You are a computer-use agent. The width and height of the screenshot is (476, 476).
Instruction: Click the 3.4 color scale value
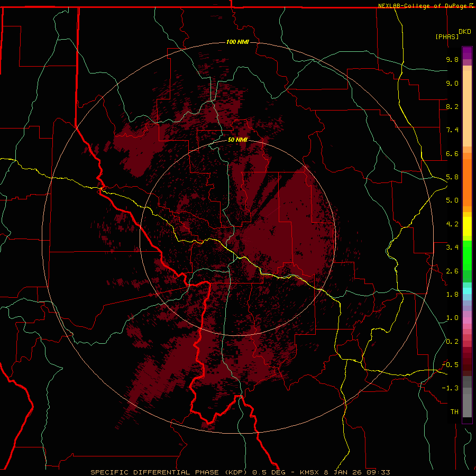tap(452, 248)
